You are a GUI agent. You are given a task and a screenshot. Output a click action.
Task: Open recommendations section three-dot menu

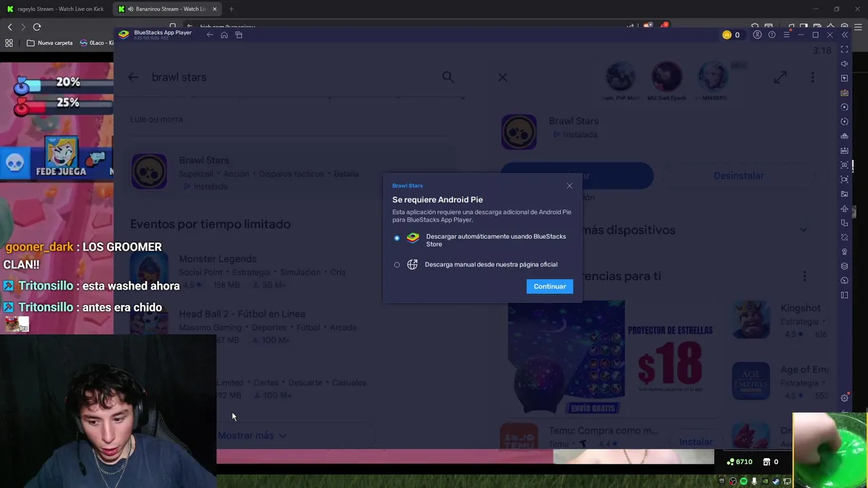[x=804, y=276]
